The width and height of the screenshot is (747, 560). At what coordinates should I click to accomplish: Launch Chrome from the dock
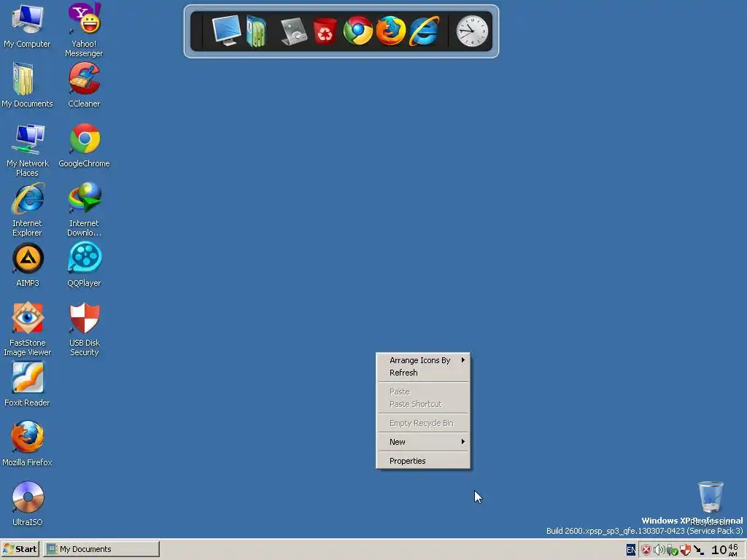pos(357,31)
